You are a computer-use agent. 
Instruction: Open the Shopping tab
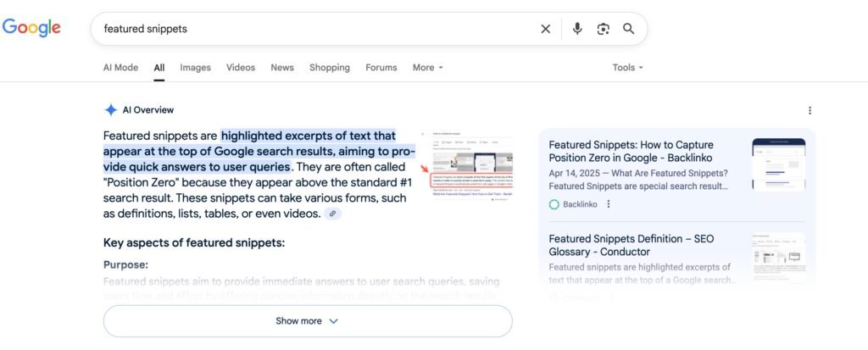coord(330,68)
